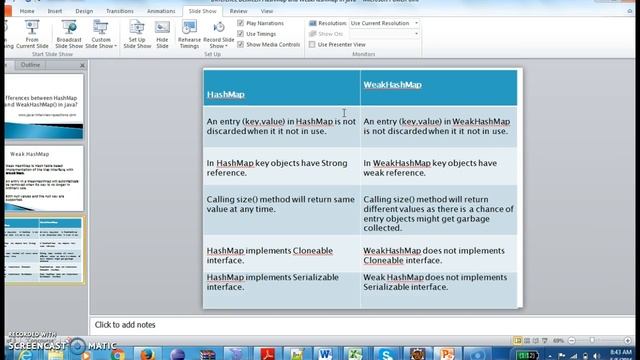
Task: Click cell 'Calling size() method will return same value'
Action: pos(282,210)
